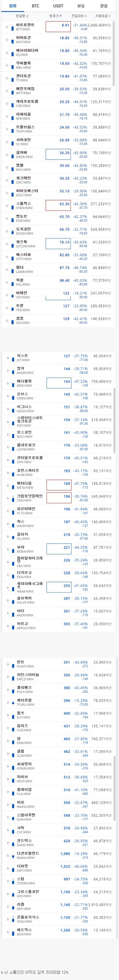Viewport: 119px width, 980px height.
Task: Click the candle chart icon for 메디블록 MED/KRW
Action: coord(13,383)
